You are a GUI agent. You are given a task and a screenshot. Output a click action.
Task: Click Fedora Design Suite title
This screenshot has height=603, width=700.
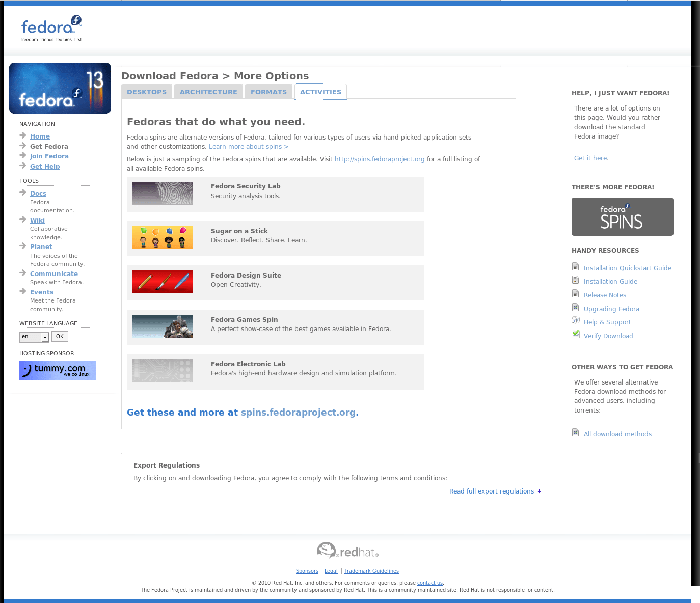[x=246, y=276]
